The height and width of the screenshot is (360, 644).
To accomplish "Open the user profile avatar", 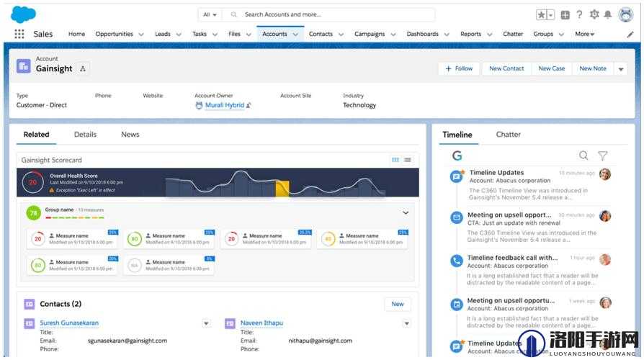I will coord(625,15).
